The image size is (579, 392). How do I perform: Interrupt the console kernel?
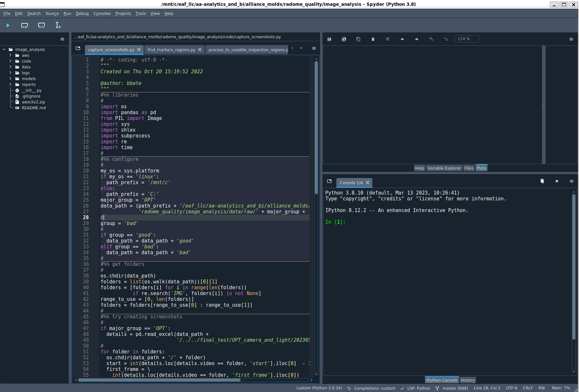point(557,181)
